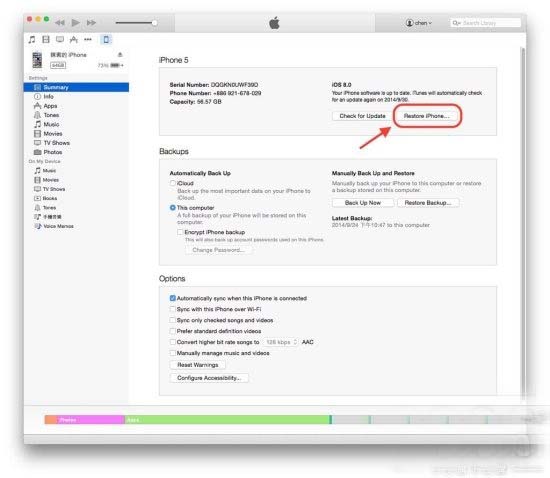This screenshot has height=478, width=550.
Task: Click the iPhone thumbnail image
Action: click(x=37, y=60)
